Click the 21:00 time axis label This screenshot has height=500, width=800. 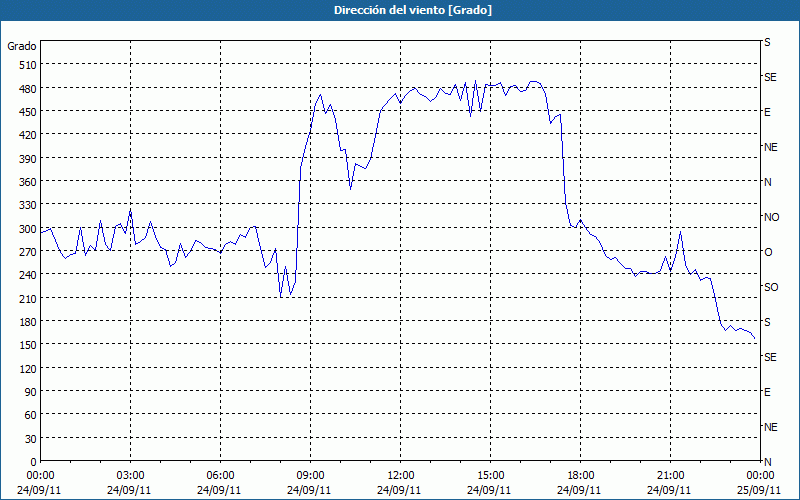[670, 476]
